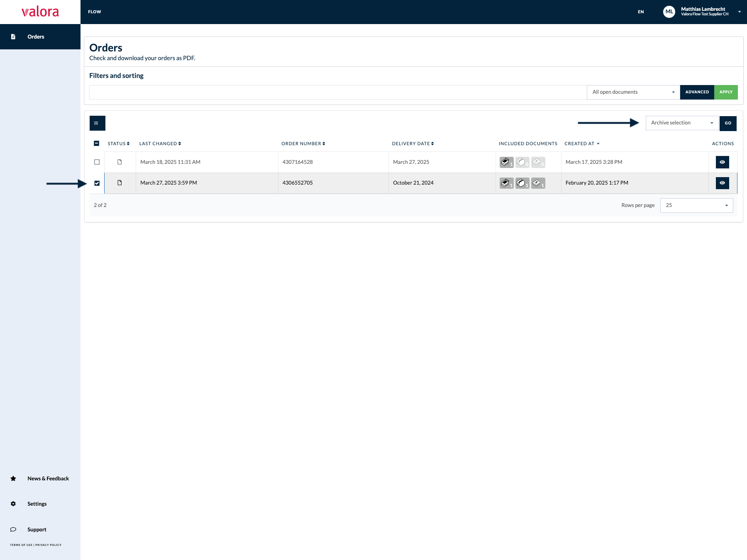Click the Settings gear icon
The width and height of the screenshot is (747, 560).
[x=13, y=504]
